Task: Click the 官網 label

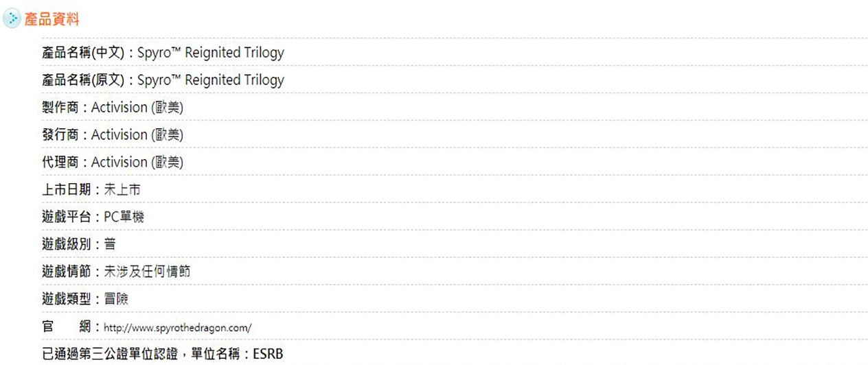Action: click(x=67, y=327)
